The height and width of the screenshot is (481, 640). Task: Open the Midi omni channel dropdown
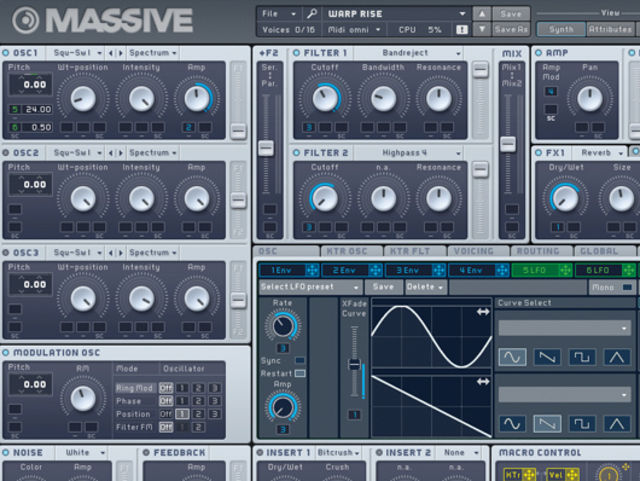click(353, 30)
